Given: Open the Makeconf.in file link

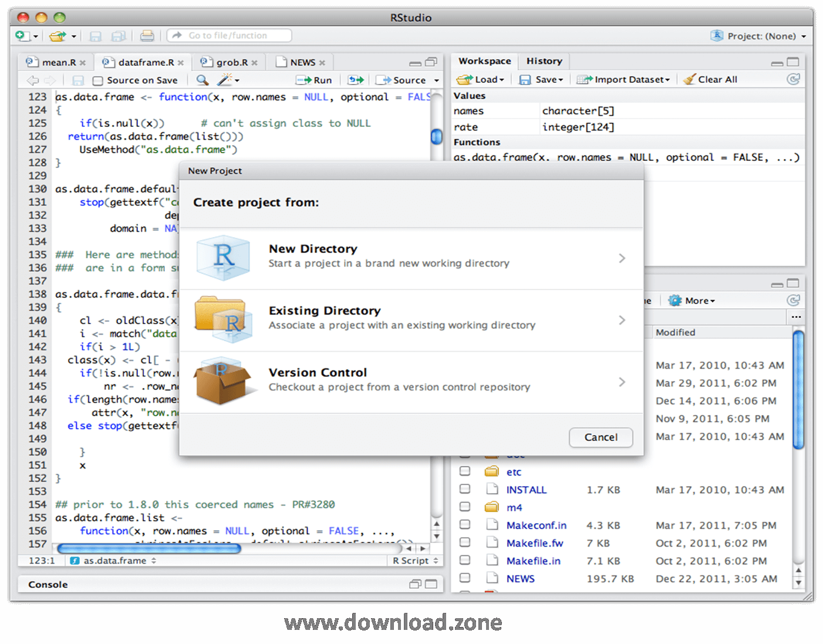Looking at the screenshot, I should [537, 525].
